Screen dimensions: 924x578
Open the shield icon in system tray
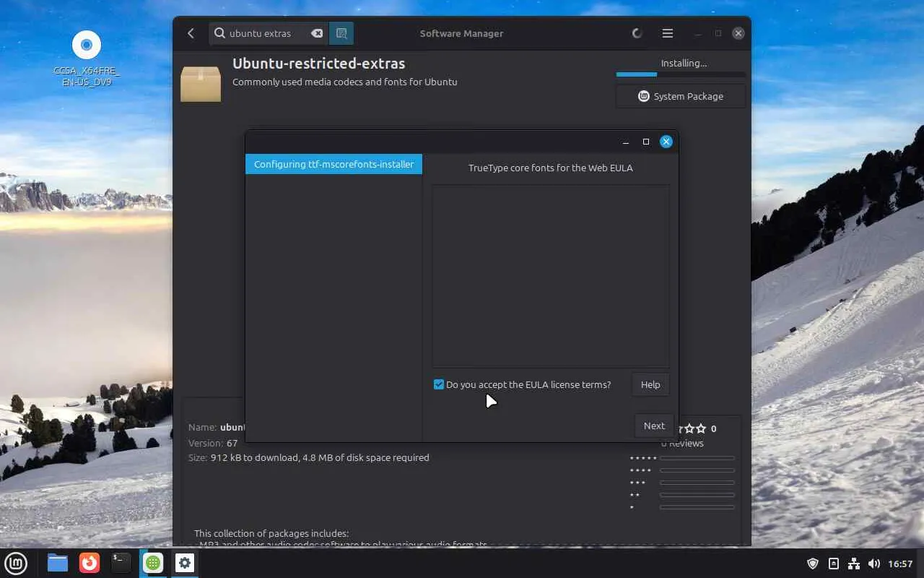813,564
